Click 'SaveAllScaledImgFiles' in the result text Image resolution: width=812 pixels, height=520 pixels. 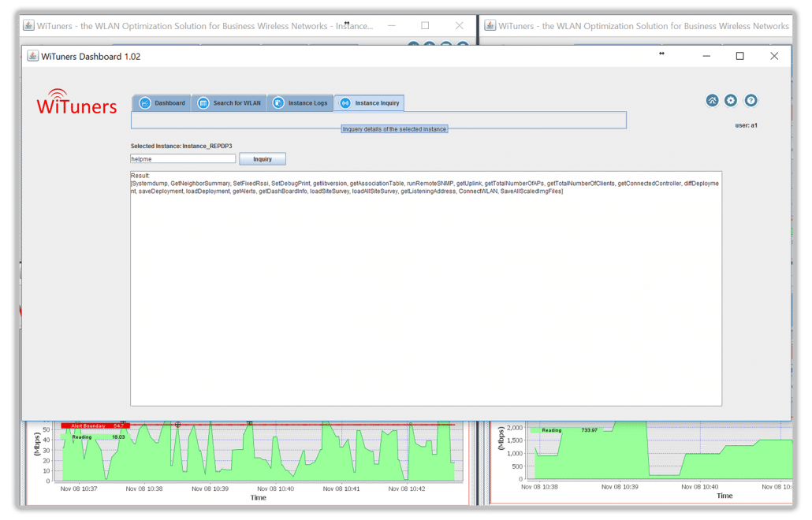[531, 191]
